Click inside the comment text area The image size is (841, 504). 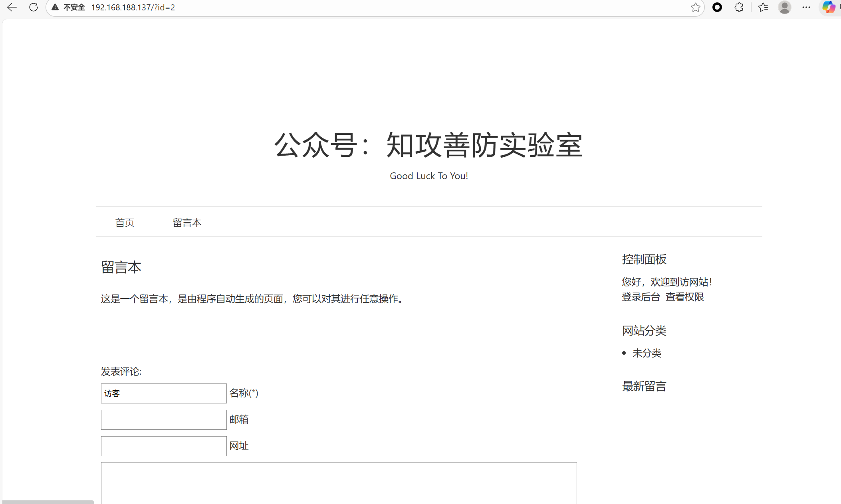click(x=339, y=483)
